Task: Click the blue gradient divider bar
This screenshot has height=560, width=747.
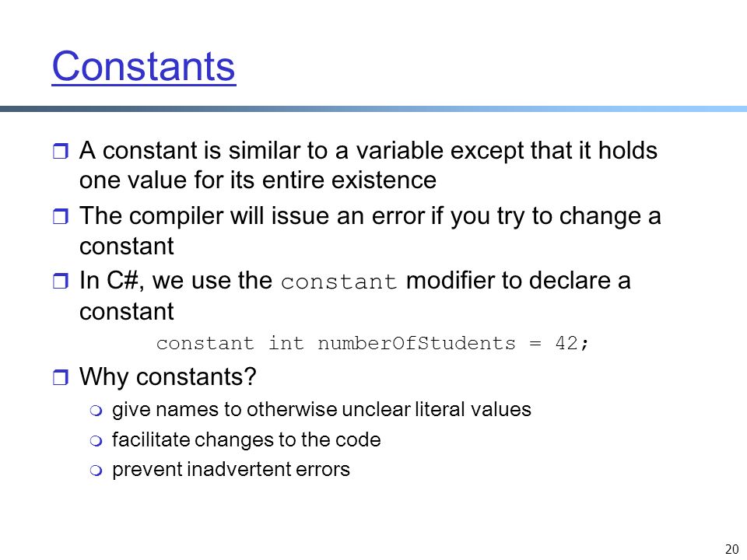Action: 373,109
